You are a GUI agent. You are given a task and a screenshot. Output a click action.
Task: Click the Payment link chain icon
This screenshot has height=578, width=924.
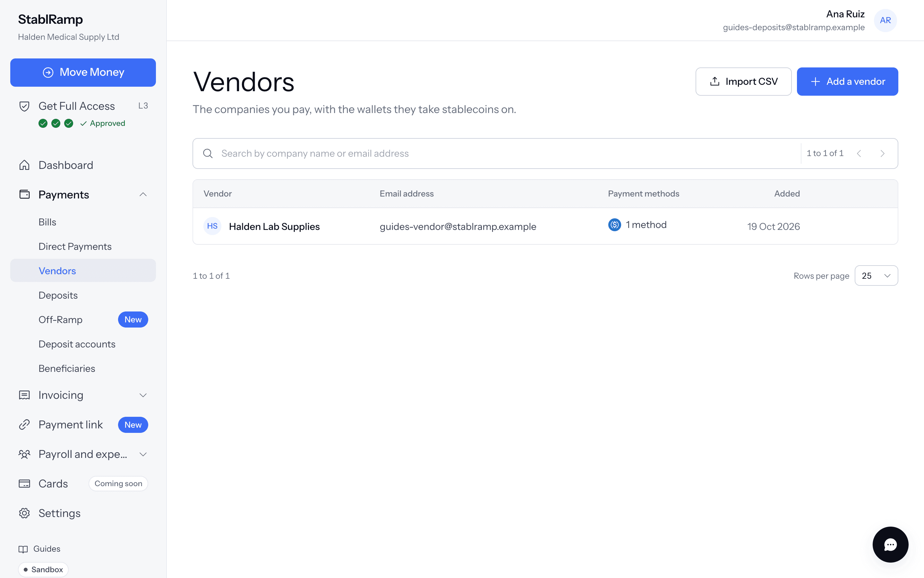point(24,425)
